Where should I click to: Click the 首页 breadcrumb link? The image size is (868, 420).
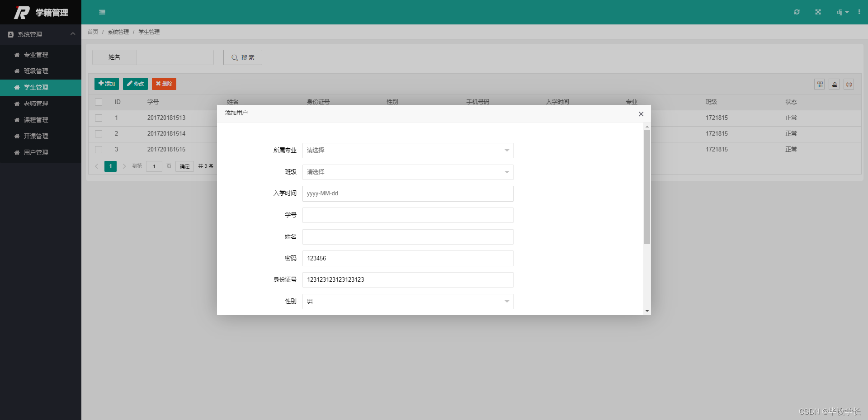(93, 32)
